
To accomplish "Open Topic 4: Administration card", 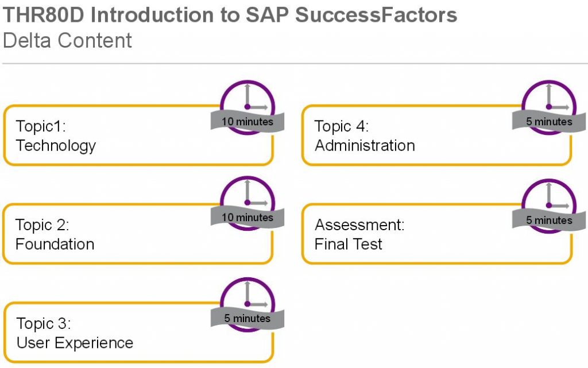I will point(436,135).
